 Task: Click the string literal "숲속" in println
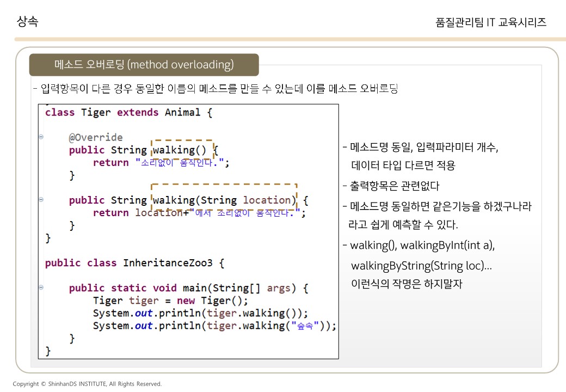[305, 326]
